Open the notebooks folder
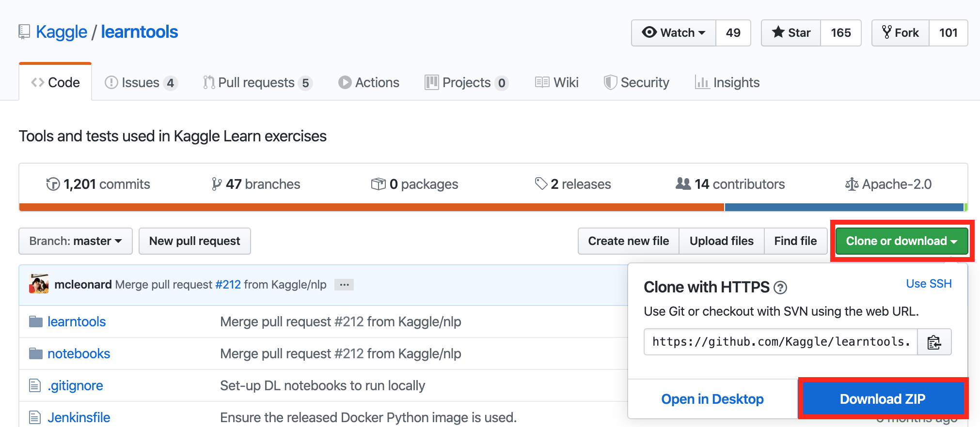The width and height of the screenshot is (980, 427). 79,353
